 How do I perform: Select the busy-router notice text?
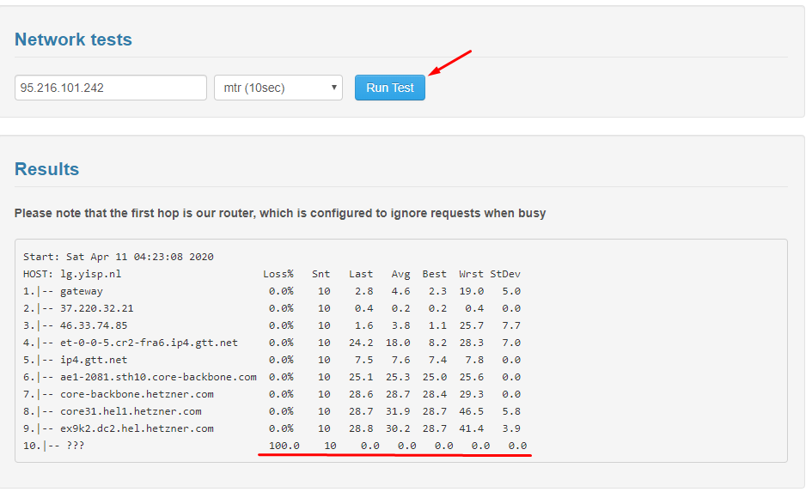click(x=279, y=213)
